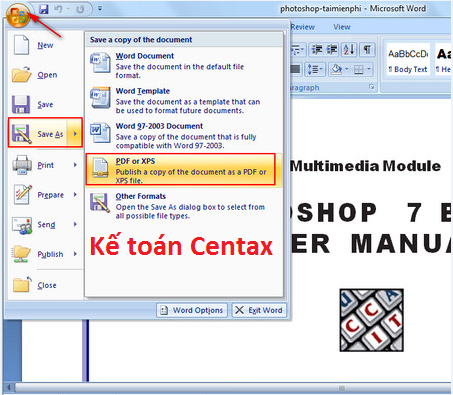Expand the Save As submenu arrow
The image size is (453, 395).
pyautogui.click(x=75, y=134)
